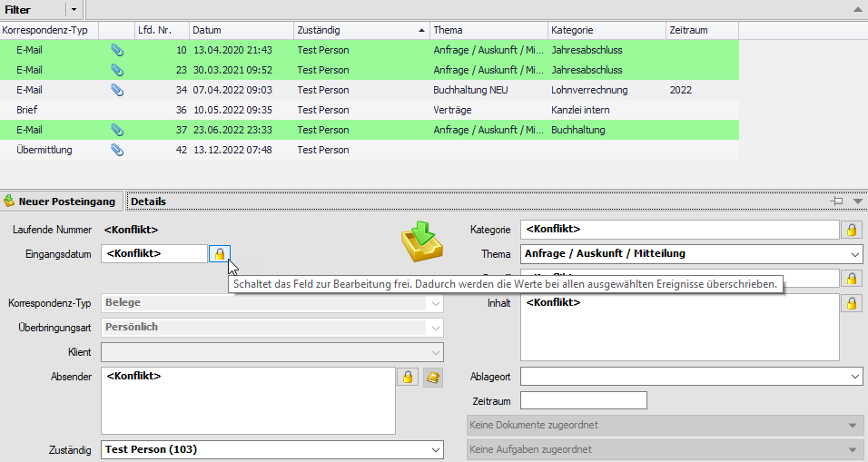Screen dimensions: 868x462
Task: Click the attachment paperclip in row number 10
Action: [117, 50]
